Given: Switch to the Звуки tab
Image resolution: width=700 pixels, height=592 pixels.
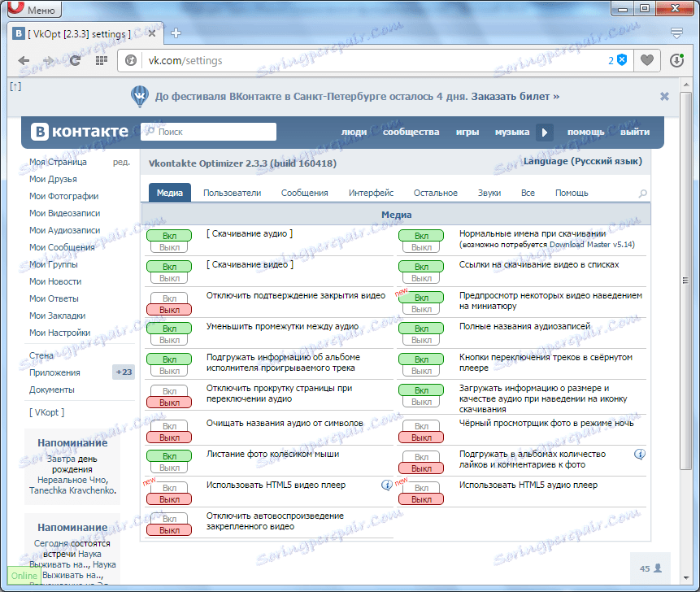Looking at the screenshot, I should coord(489,193).
